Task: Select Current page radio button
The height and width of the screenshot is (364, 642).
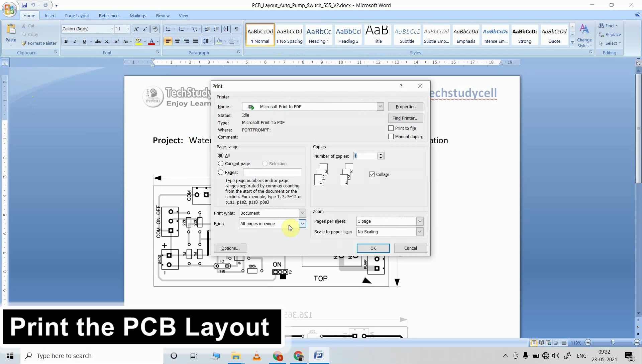Action: click(x=221, y=164)
